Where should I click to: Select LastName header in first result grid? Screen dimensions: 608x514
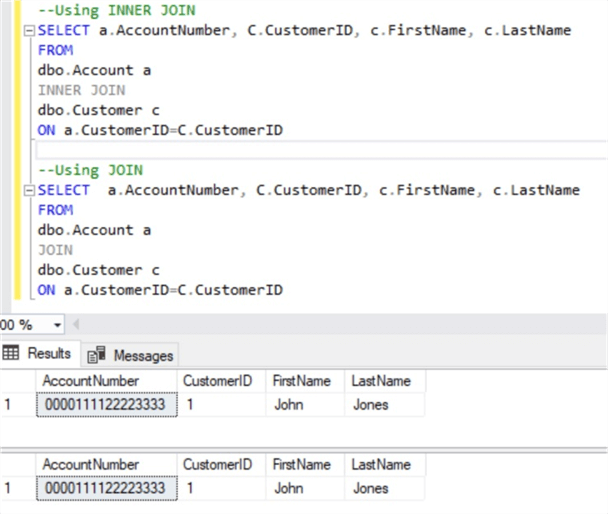[385, 381]
